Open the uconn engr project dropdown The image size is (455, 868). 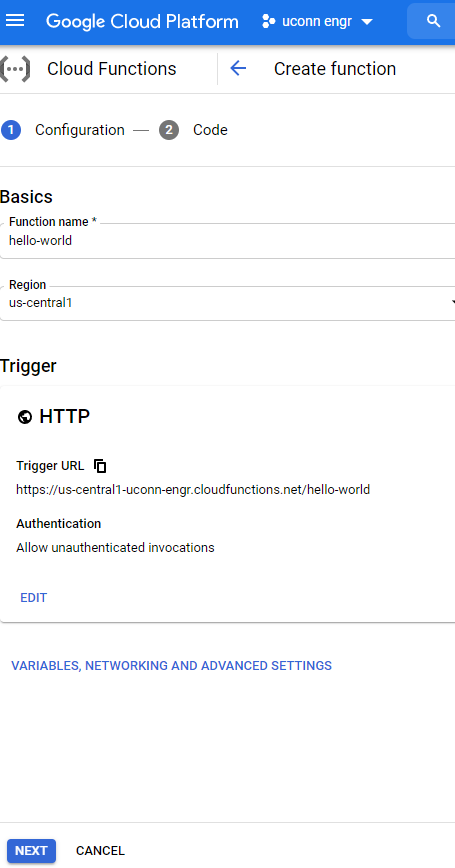[318, 22]
